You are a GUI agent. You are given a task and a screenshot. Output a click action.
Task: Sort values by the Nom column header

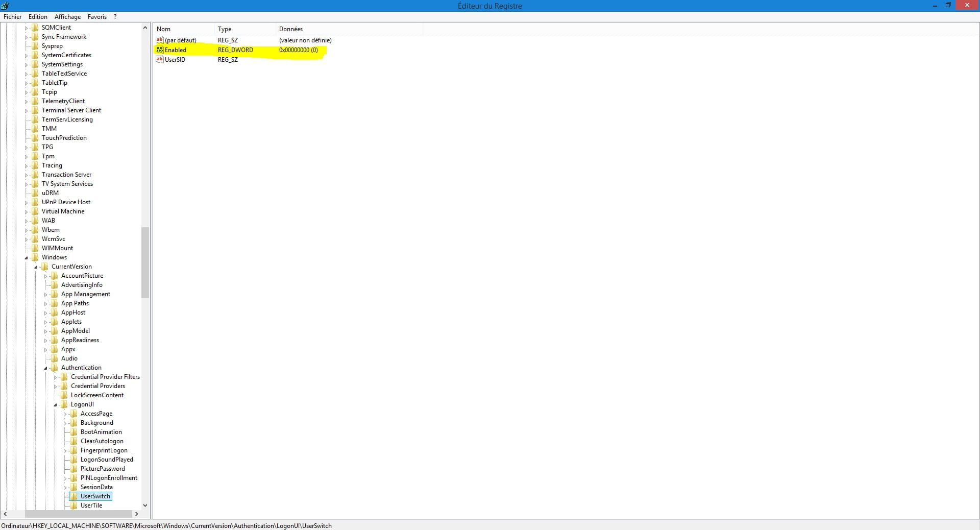pyautogui.click(x=184, y=29)
